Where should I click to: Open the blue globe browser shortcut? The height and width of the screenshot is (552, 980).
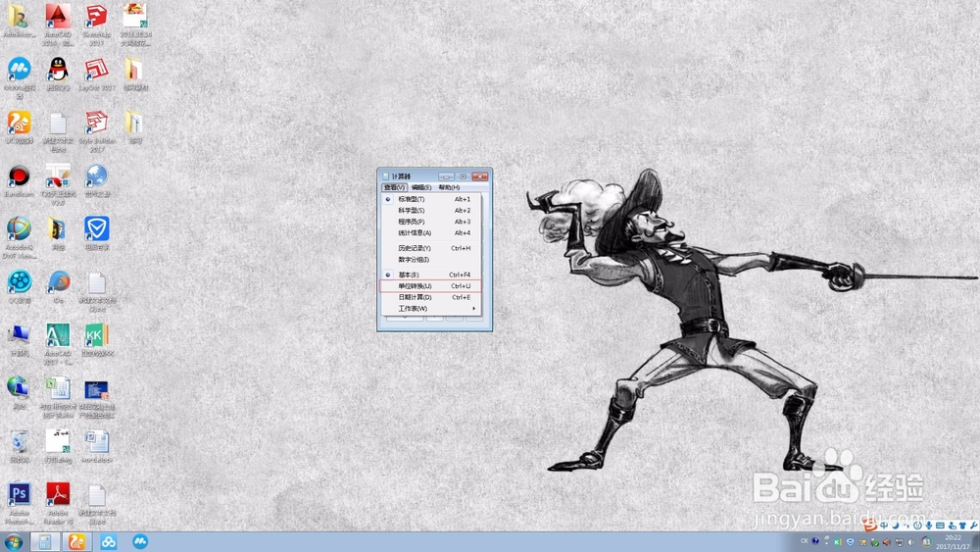[96, 180]
